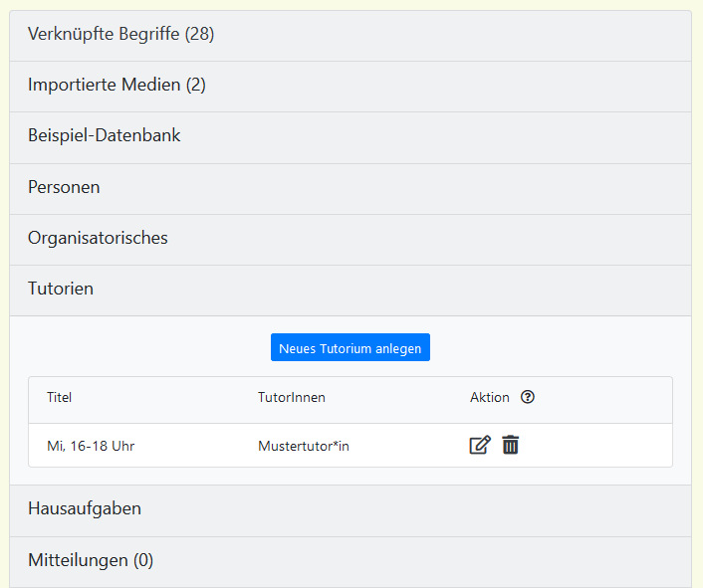
Task: Delete the Mi, 16-18 Uhr tutorial
Action: [x=511, y=445]
